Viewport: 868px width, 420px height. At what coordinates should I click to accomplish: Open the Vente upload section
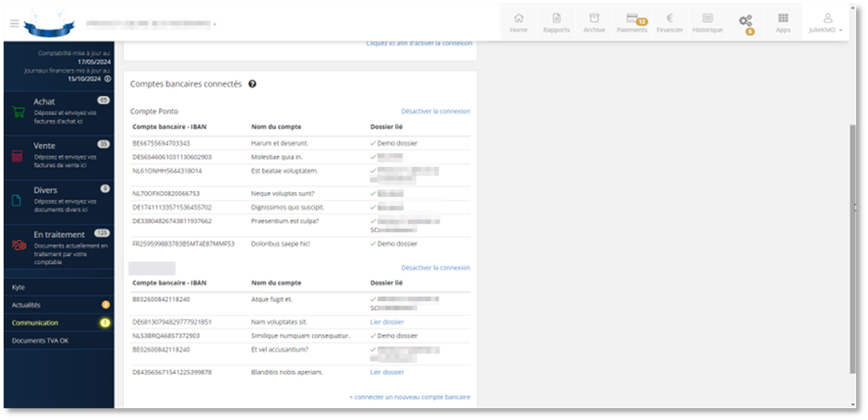(59, 157)
